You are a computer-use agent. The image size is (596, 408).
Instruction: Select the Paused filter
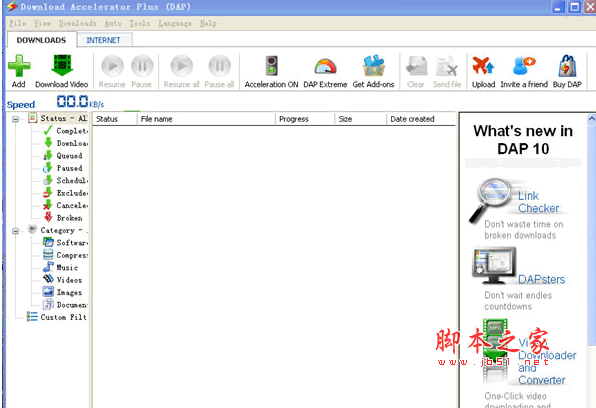click(63, 168)
